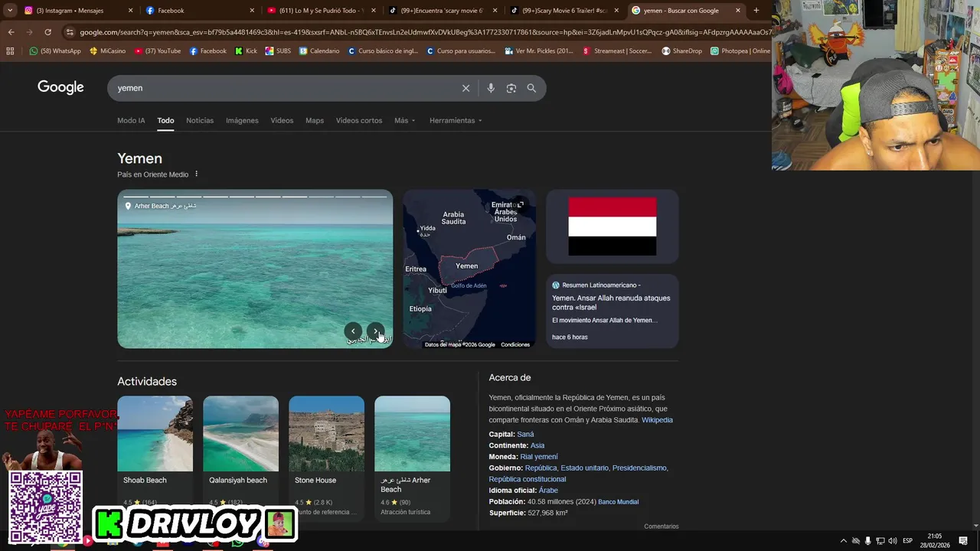This screenshot has height=551, width=980.
Task: Start a voice search with the microphone icon
Action: click(491, 88)
